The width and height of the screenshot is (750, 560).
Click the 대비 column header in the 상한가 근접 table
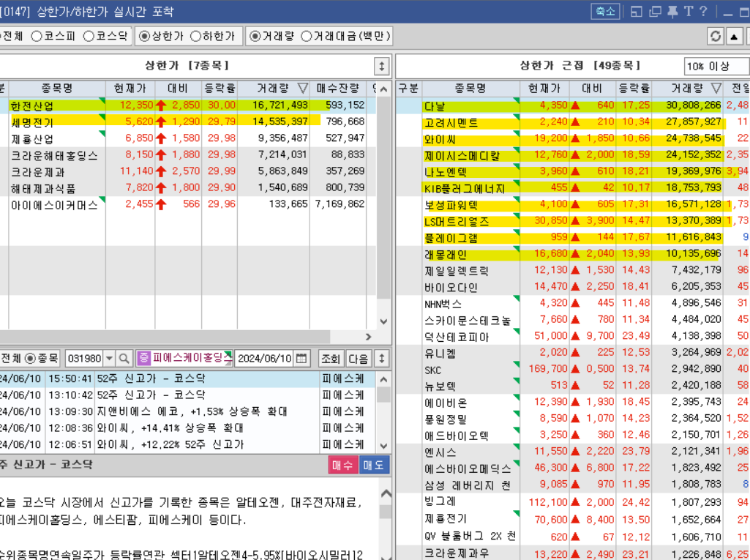click(x=592, y=88)
